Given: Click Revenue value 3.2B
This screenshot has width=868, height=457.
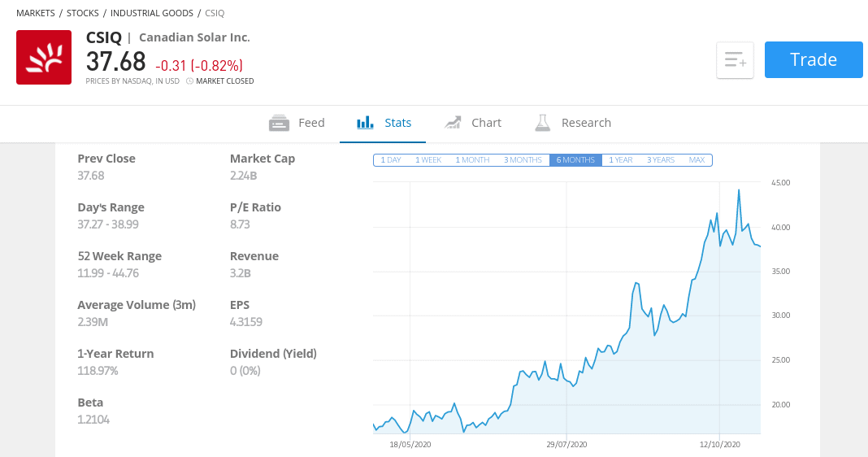Looking at the screenshot, I should 241,273.
